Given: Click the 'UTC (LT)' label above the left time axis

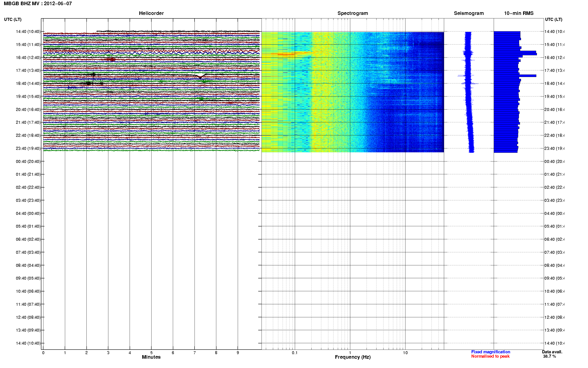Looking at the screenshot, I should click(x=13, y=19).
